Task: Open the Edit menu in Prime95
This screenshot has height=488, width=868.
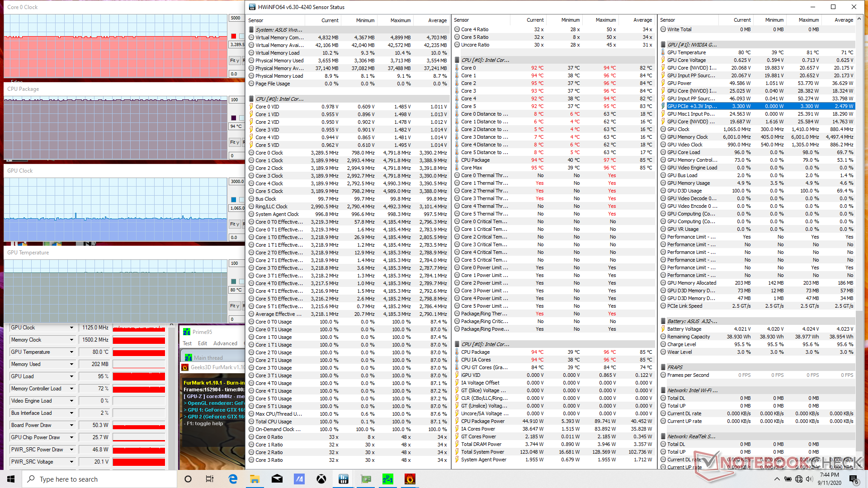Action: click(x=203, y=343)
